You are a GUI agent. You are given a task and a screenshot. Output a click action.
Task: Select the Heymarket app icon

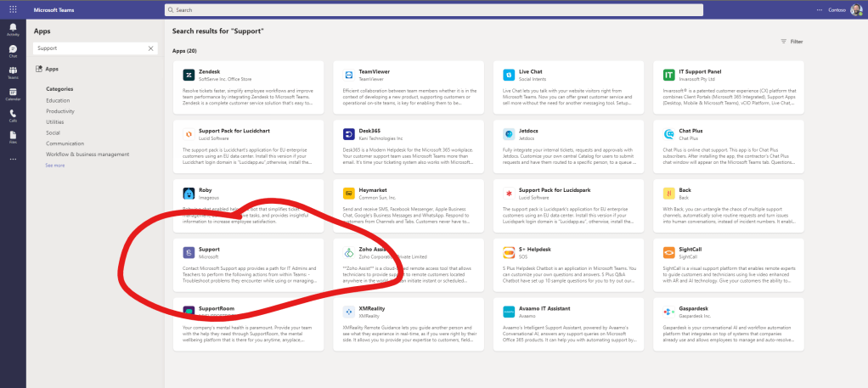(348, 193)
